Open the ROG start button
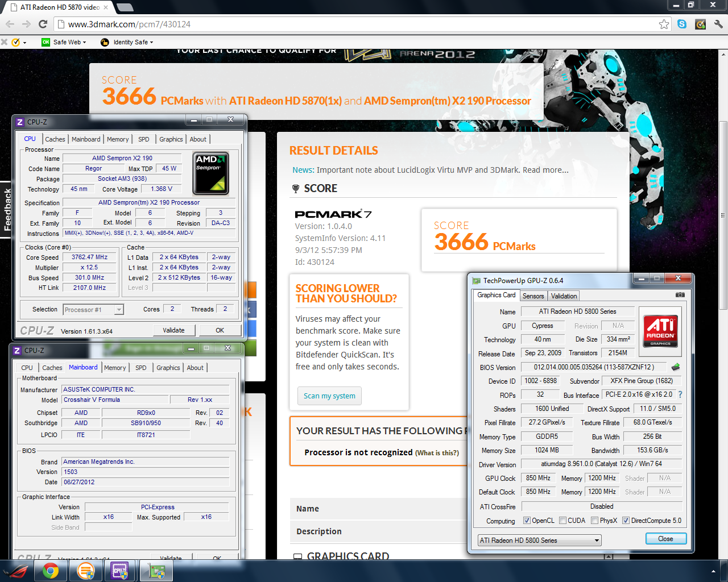This screenshot has height=582, width=728. 15,571
